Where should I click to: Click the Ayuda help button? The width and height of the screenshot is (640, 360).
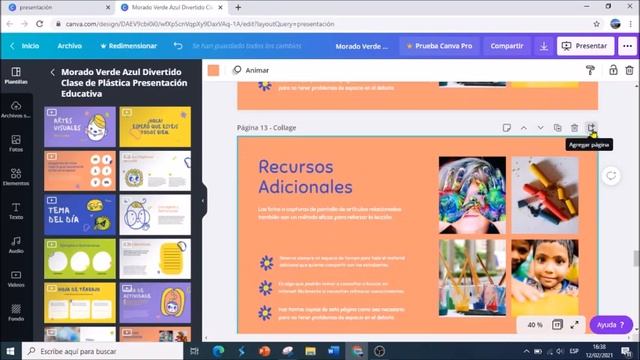tap(611, 325)
